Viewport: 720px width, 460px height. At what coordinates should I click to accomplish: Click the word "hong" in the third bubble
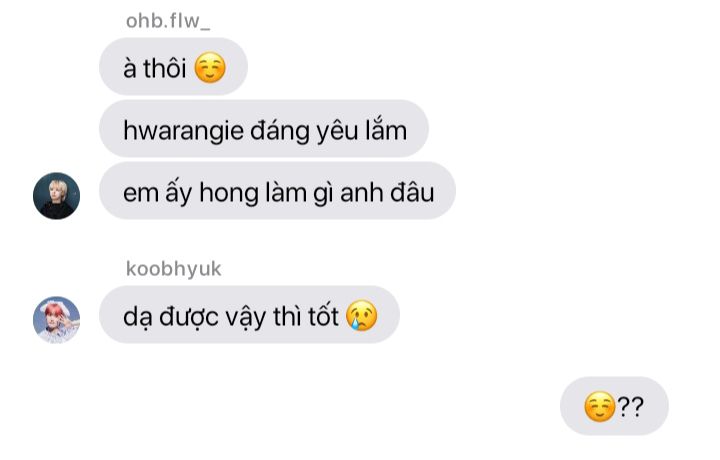[229, 193]
